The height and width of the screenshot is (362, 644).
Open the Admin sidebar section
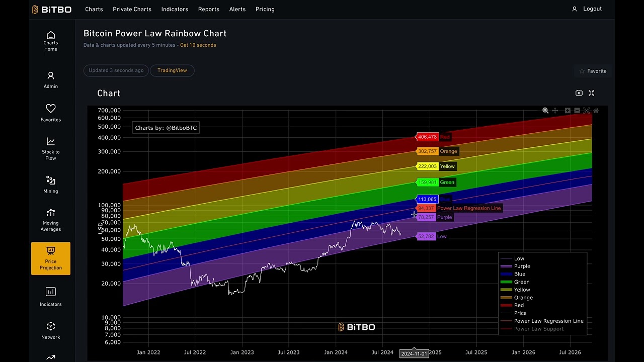coord(51,80)
